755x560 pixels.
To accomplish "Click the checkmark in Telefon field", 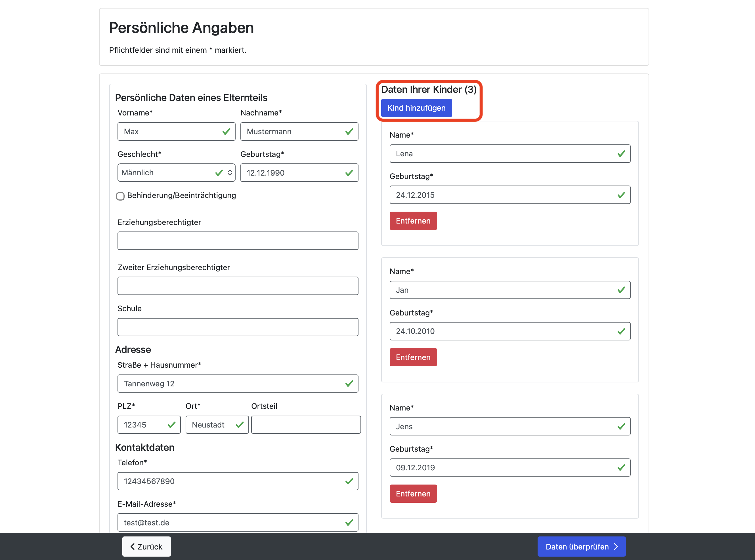I will pyautogui.click(x=349, y=481).
